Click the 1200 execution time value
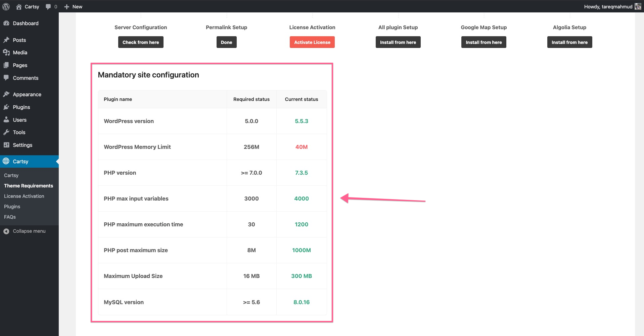Screen dimensions: 644x336 pyautogui.click(x=302, y=224)
